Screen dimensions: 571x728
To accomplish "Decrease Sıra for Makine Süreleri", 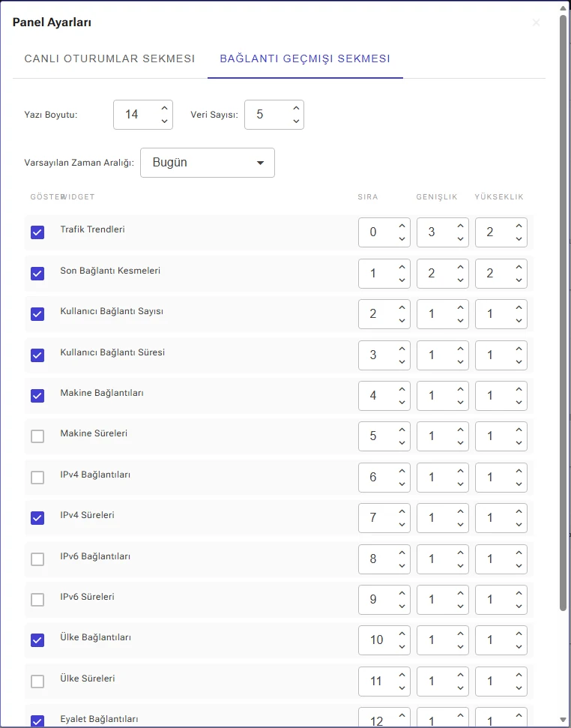I will (402, 443).
